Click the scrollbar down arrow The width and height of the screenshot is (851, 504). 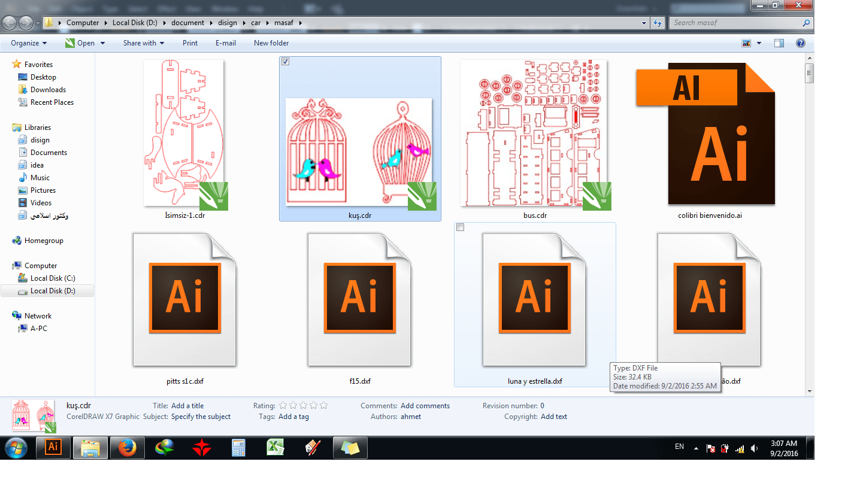(x=810, y=391)
